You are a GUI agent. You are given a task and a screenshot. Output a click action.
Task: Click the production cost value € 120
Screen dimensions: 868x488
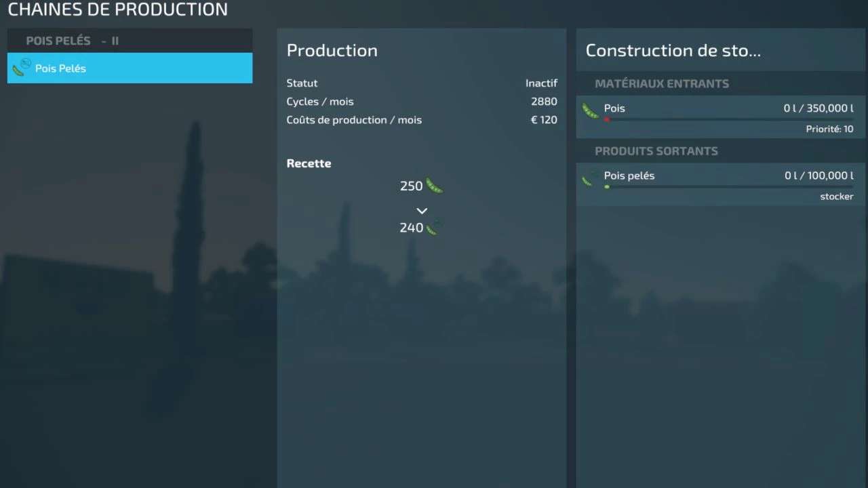[543, 120]
